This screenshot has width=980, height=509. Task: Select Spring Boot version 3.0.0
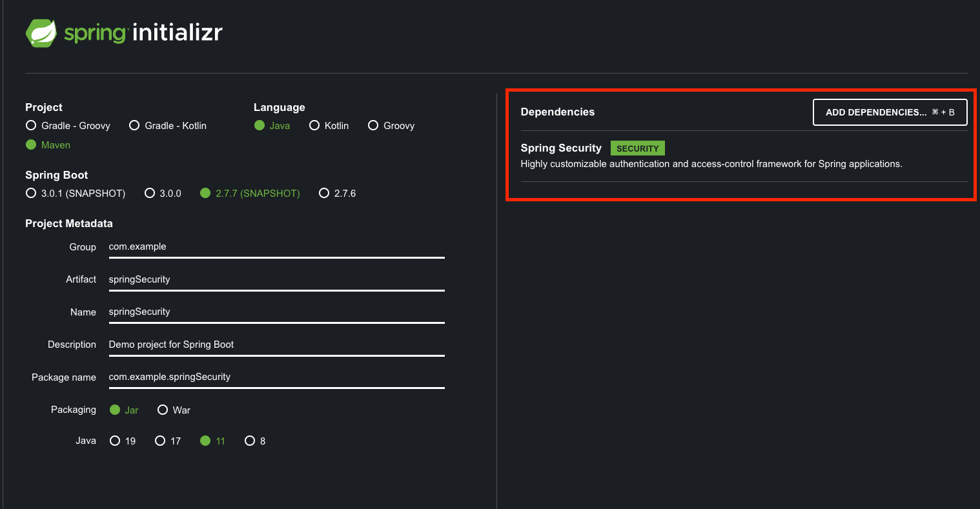(163, 194)
